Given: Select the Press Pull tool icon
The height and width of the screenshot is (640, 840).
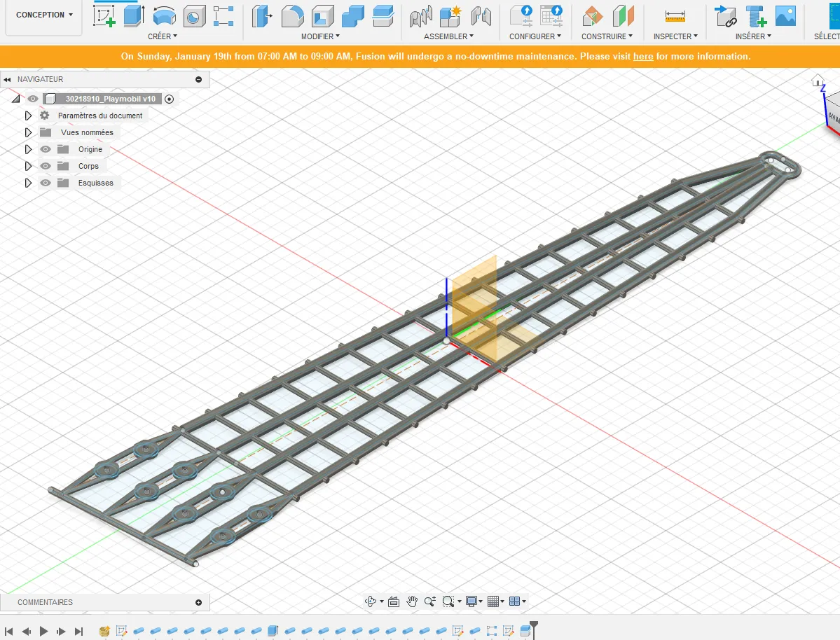Looking at the screenshot, I should pos(262,16).
